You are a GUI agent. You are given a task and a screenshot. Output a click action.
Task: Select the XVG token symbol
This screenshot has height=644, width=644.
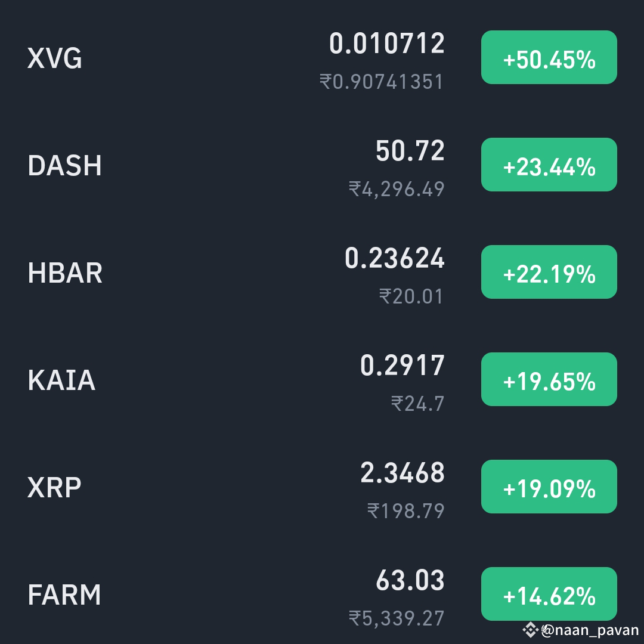click(x=54, y=58)
